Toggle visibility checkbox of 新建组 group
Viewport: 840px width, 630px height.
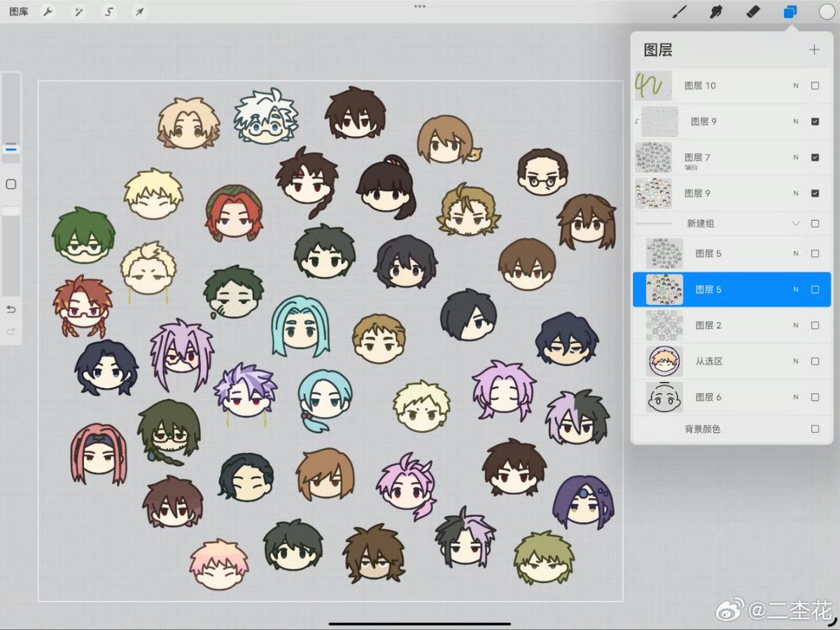815,223
